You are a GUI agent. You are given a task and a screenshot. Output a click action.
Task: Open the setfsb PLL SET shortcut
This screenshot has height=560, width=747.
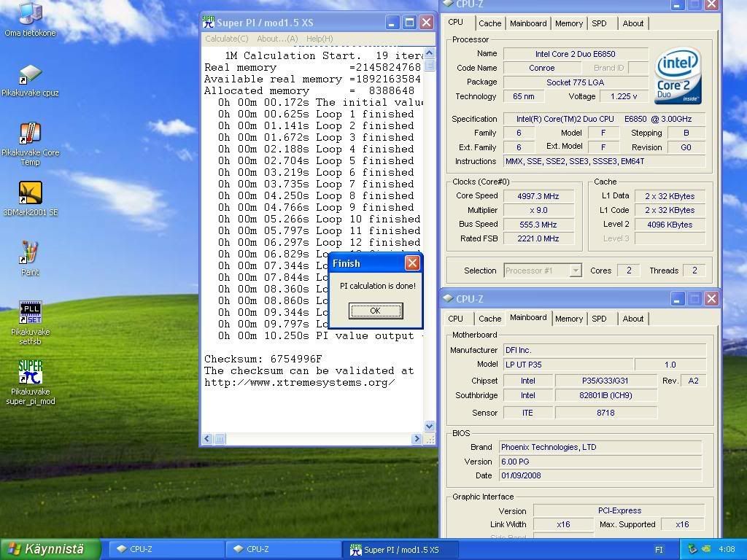coord(30,323)
